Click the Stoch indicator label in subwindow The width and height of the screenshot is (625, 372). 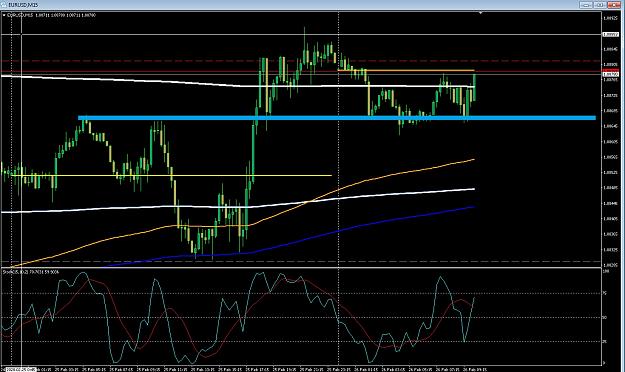click(31, 272)
